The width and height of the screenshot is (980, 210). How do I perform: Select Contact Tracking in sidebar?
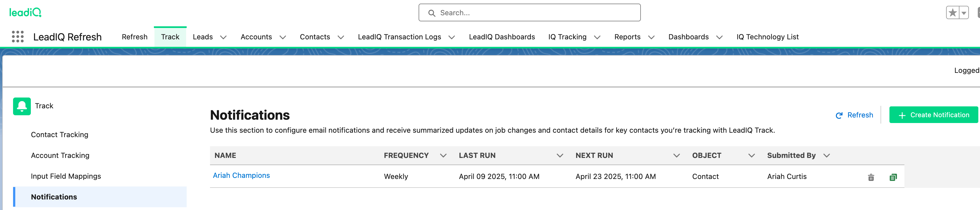(x=59, y=135)
